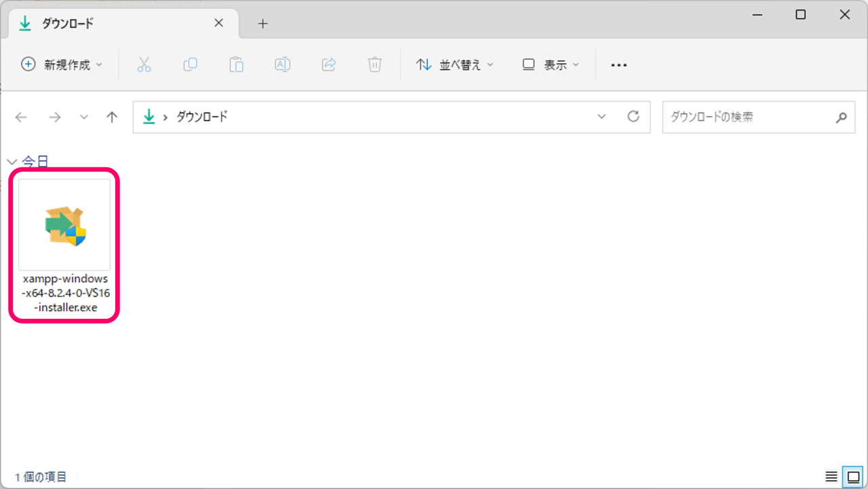Click the Cut scissors icon
The width and height of the screenshot is (868, 489).
[x=144, y=64]
